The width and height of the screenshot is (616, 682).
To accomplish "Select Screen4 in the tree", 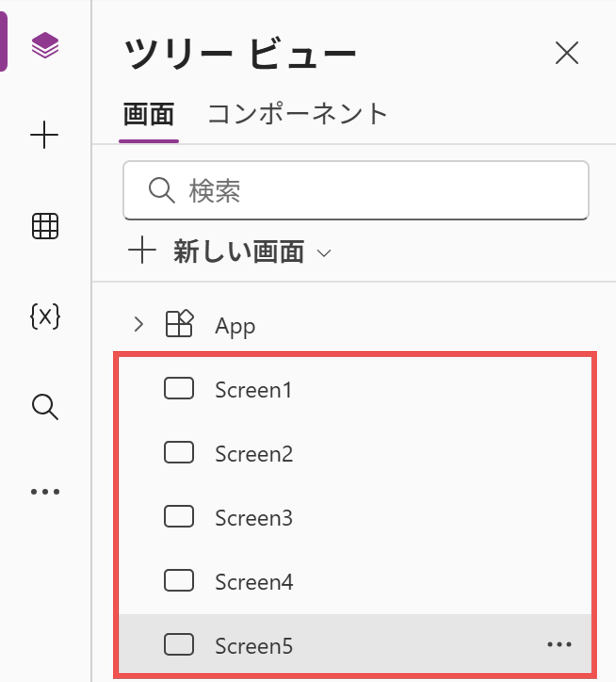I will pos(254,582).
